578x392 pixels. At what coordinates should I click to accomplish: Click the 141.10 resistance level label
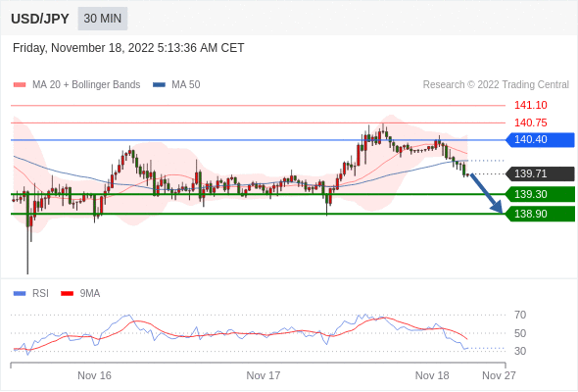point(530,105)
